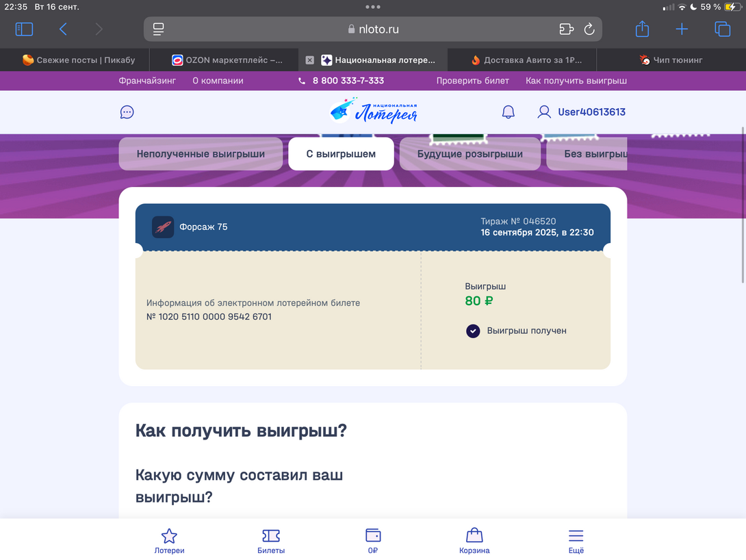The width and height of the screenshot is (746, 560).
Task: Select Будущие розыгрыши tab
Action: (x=470, y=153)
